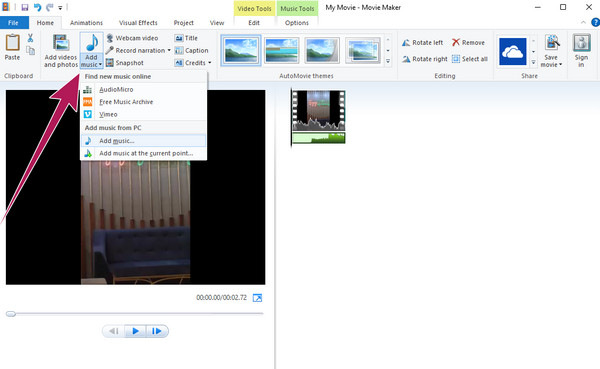Click the Play button
Viewport: 600px width, 369px height.
(135, 331)
